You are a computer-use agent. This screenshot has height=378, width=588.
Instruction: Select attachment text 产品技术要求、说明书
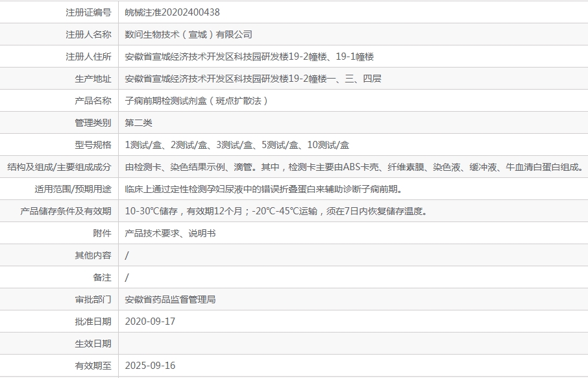(170, 233)
